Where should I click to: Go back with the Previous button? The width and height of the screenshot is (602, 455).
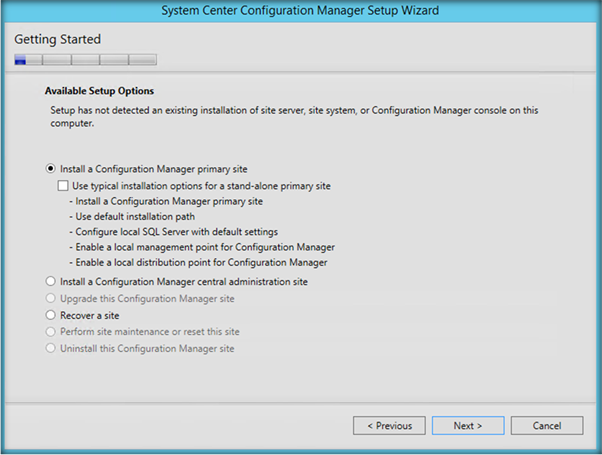389,425
